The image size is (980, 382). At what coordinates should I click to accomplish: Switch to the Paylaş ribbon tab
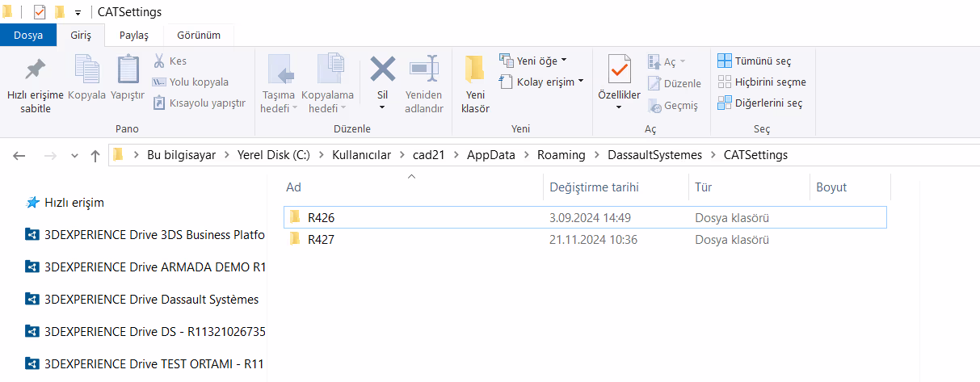click(134, 35)
